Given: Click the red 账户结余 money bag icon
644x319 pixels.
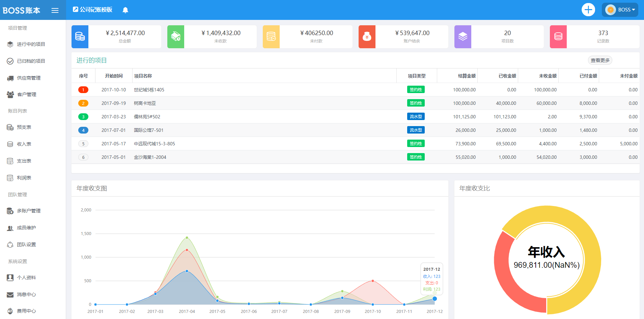Looking at the screenshot, I should 367,37.
